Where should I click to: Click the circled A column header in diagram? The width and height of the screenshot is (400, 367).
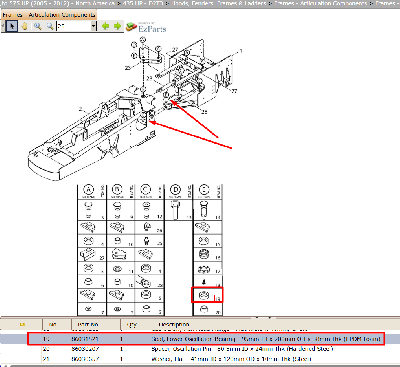click(88, 190)
